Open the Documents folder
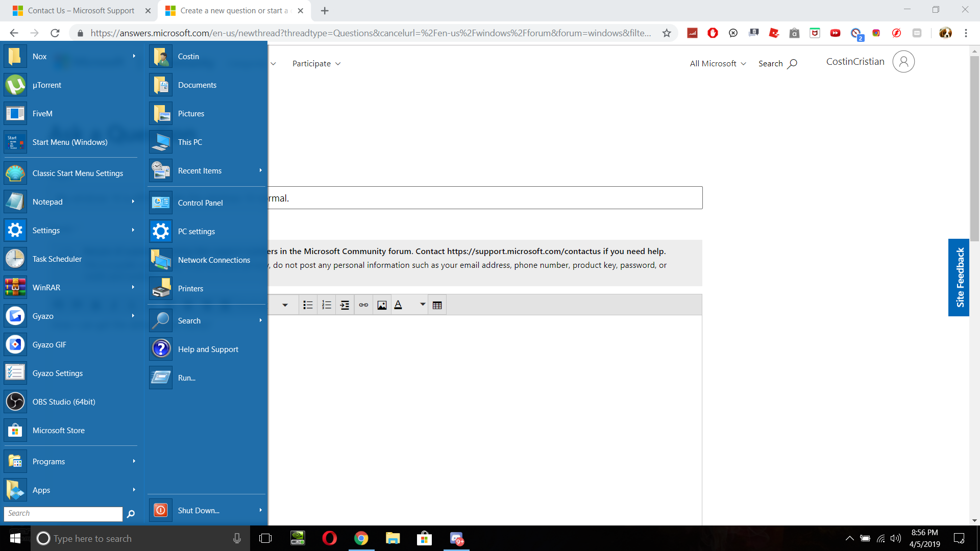Image resolution: width=980 pixels, height=551 pixels. click(207, 85)
